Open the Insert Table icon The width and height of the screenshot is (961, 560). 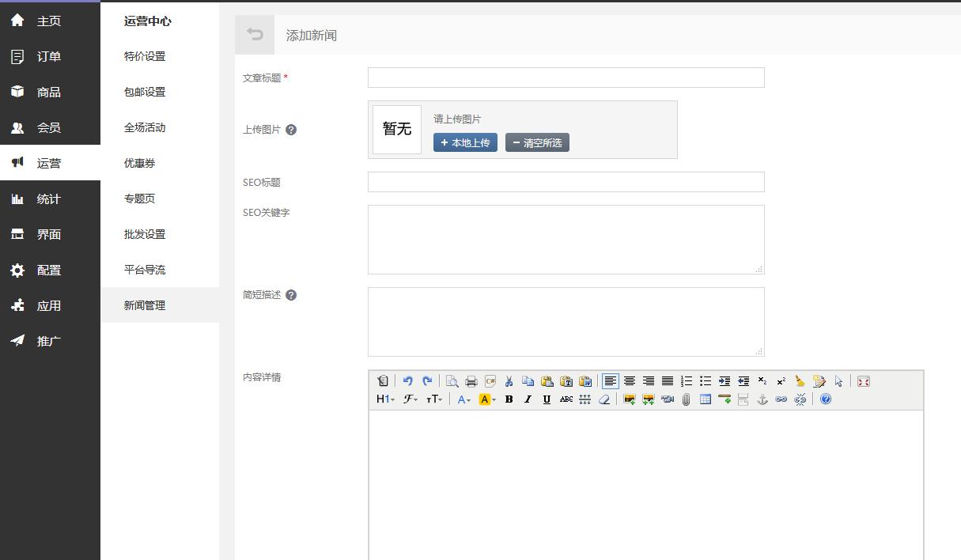705,399
